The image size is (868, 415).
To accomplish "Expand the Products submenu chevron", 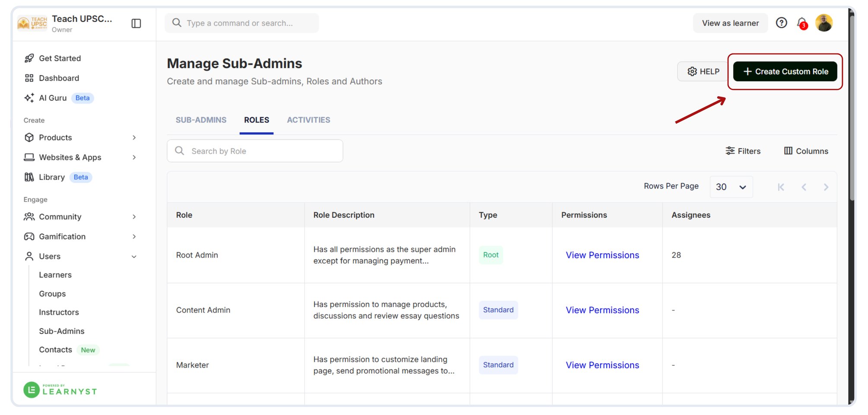I will [134, 138].
